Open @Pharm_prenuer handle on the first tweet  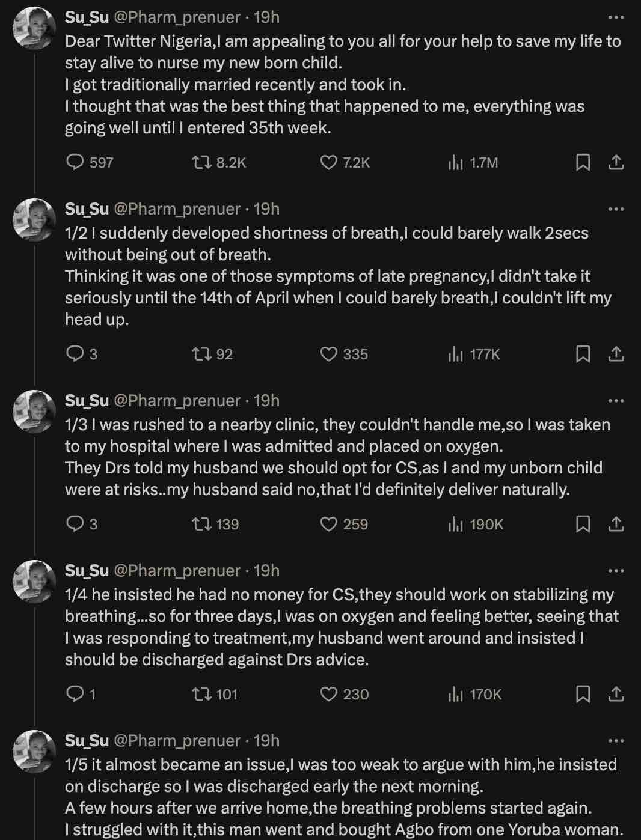point(177,17)
